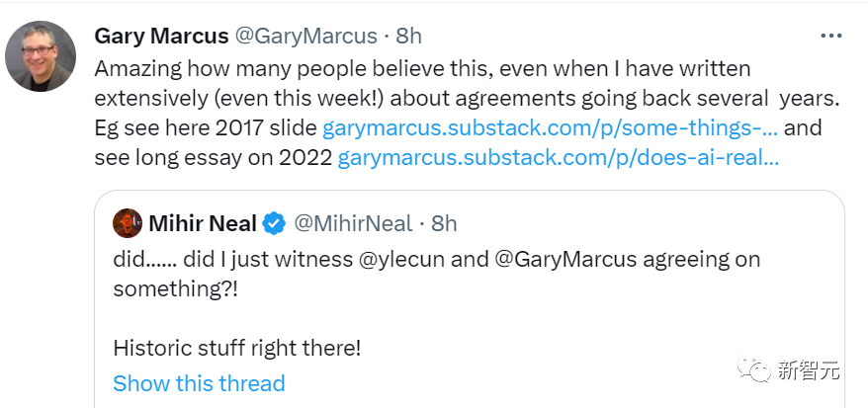This screenshot has height=408, width=868.
Task: Open the main tweet's 8h timestamp
Action: (x=408, y=36)
